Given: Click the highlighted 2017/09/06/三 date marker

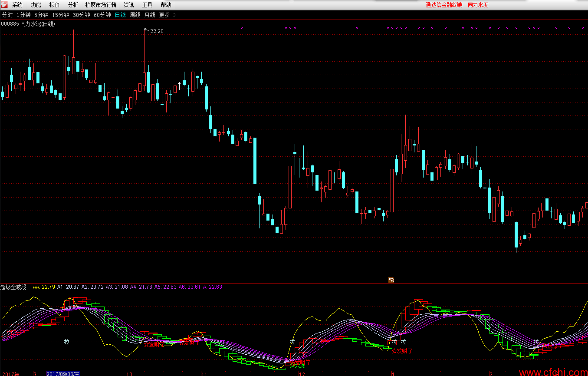Looking at the screenshot, I should click(63, 373).
